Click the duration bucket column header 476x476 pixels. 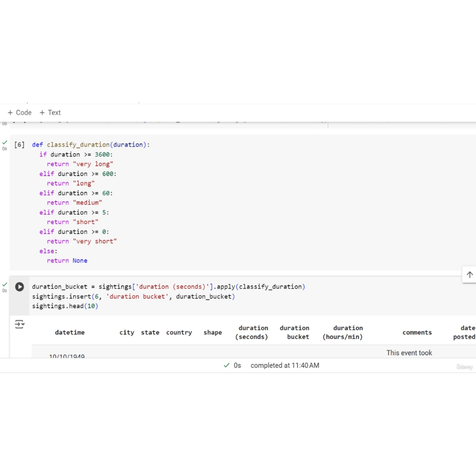click(294, 332)
